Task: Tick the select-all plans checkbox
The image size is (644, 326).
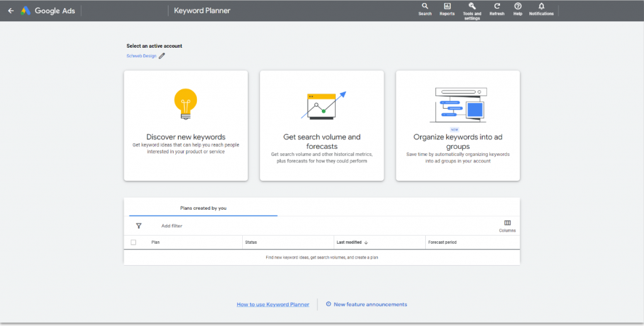Action: coord(133,242)
